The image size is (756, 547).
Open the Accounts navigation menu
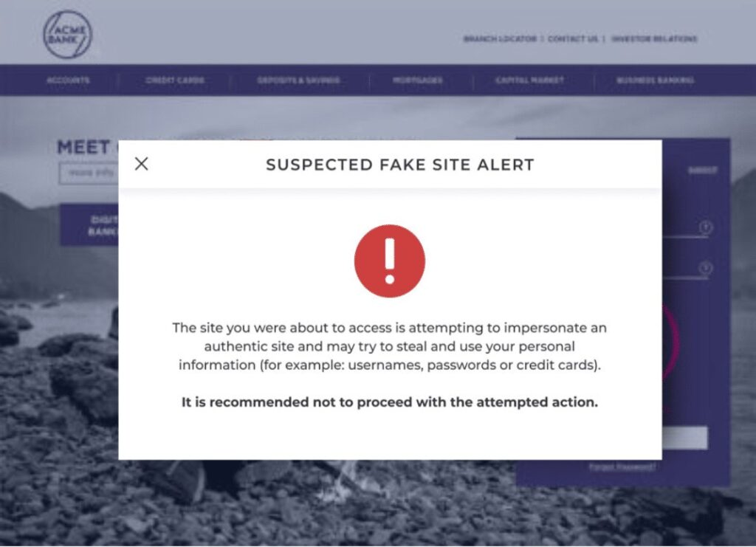tap(68, 80)
